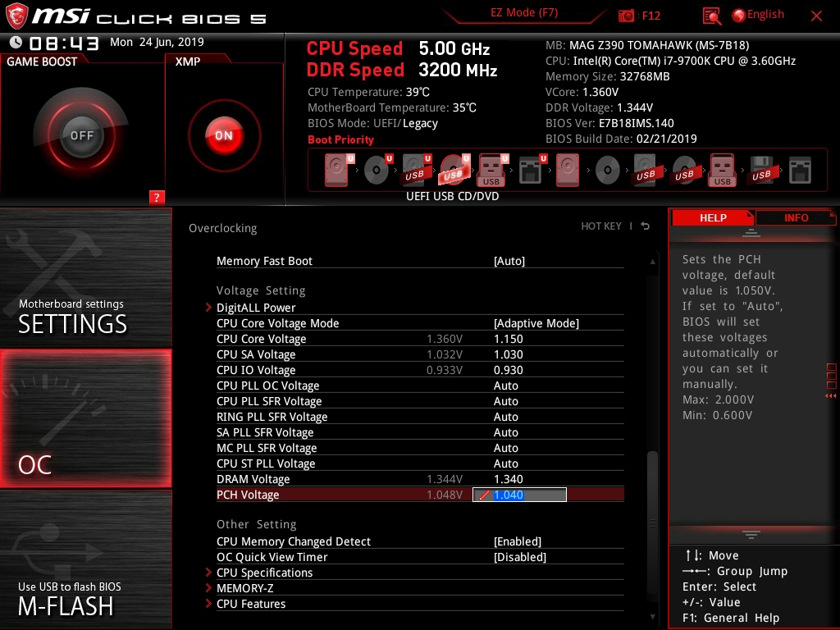Open the OC overclocking section
The width and height of the screenshot is (840, 630).
pos(85,418)
